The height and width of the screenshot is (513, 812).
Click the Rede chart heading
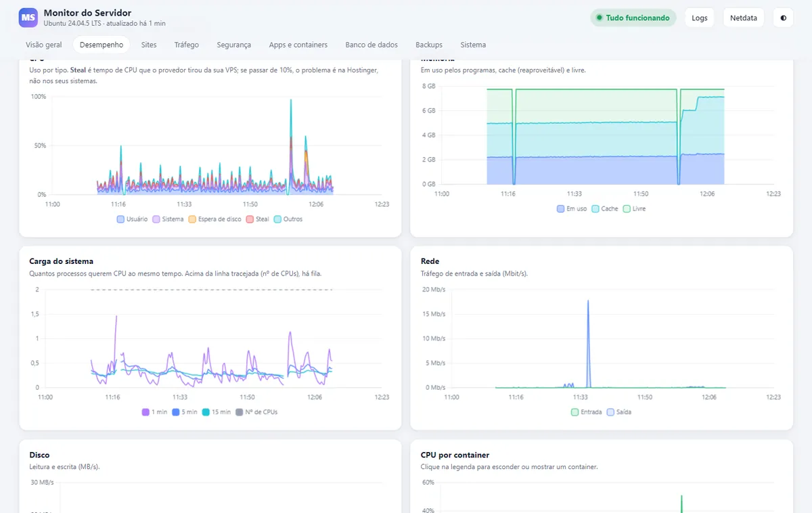(430, 261)
